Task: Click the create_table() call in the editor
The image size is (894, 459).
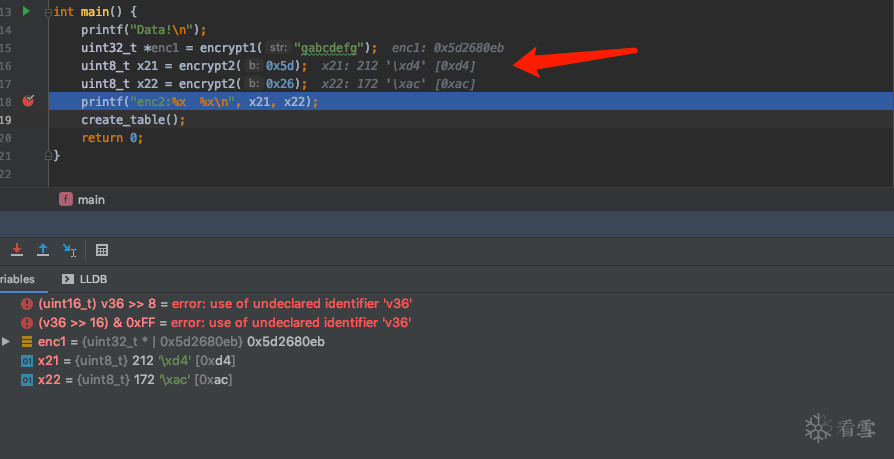Action: 133,119
